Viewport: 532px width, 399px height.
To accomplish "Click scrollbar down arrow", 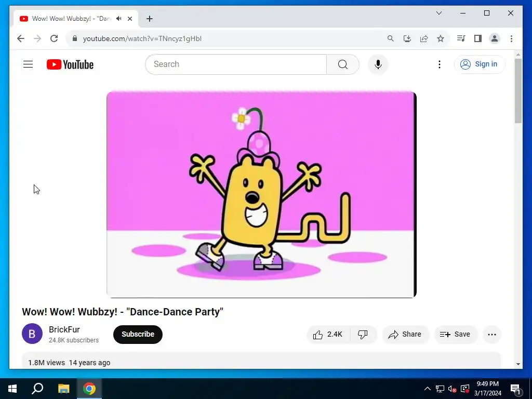I will pos(518,364).
